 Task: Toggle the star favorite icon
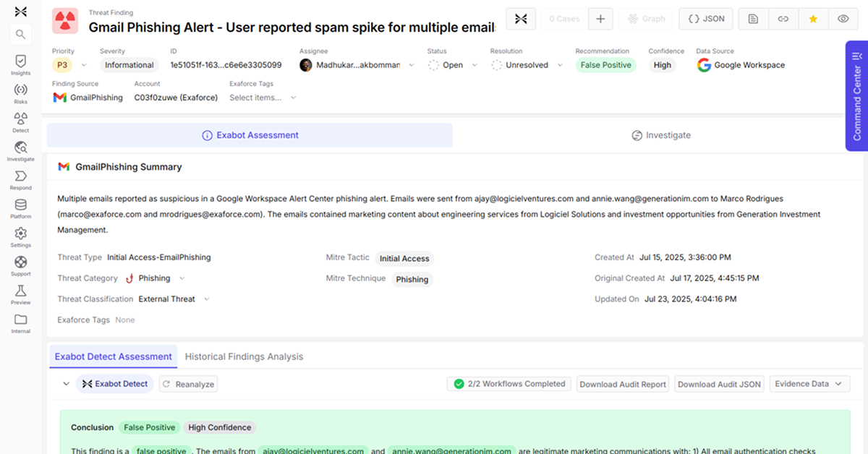point(813,19)
